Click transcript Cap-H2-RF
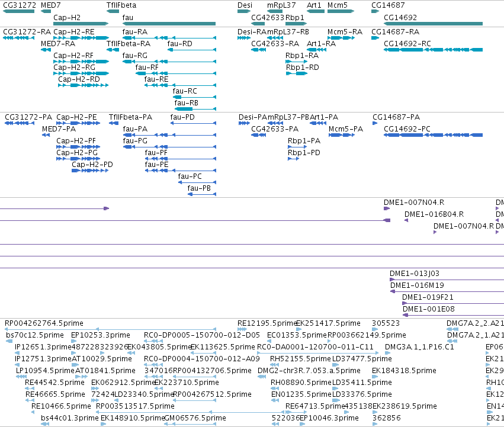504x427 pixels. tap(73, 56)
